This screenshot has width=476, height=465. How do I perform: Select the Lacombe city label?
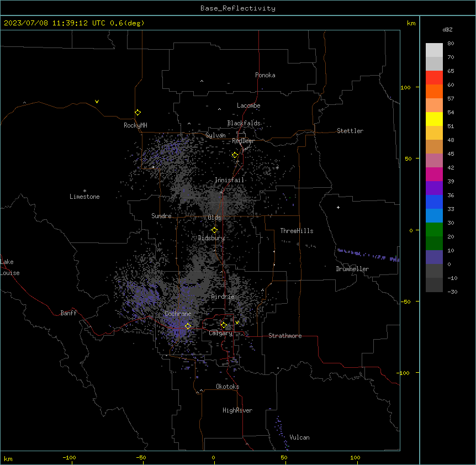(248, 105)
